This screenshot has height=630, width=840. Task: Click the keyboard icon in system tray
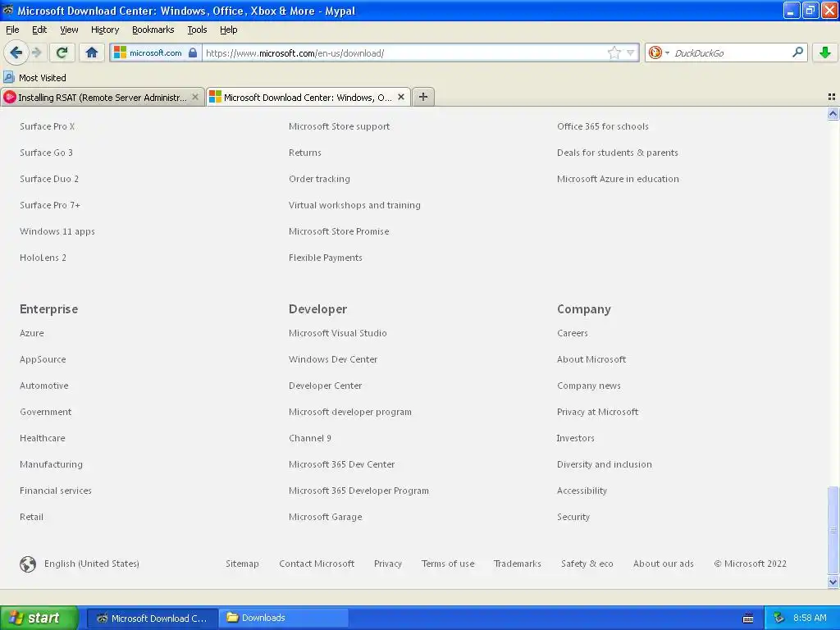pos(748,619)
